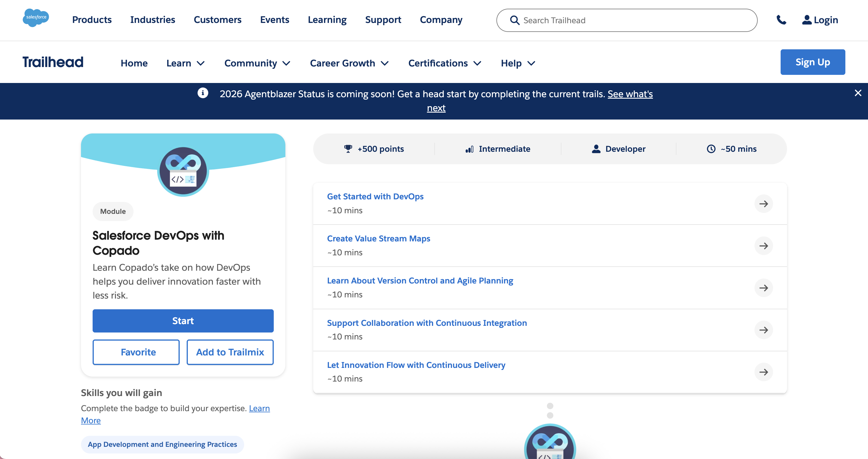The width and height of the screenshot is (868, 459).
Task: Add the module to Trailmix
Action: coord(230,352)
